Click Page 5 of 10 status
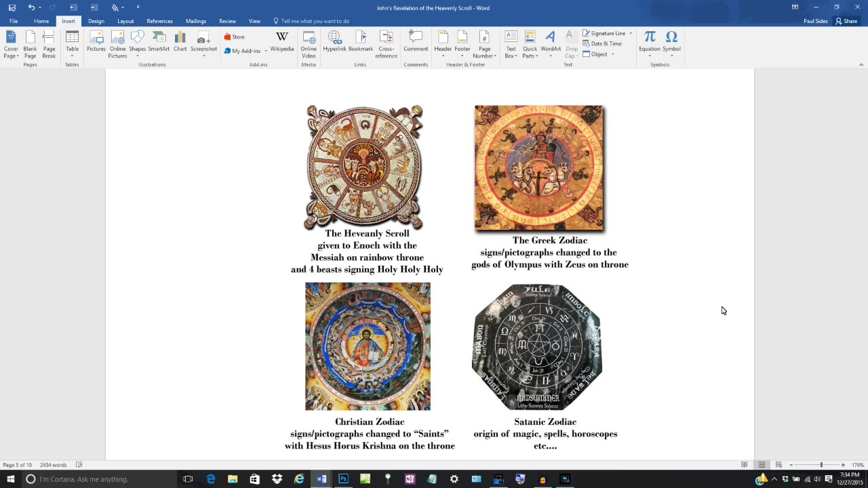The width and height of the screenshot is (868, 488). [x=17, y=465]
